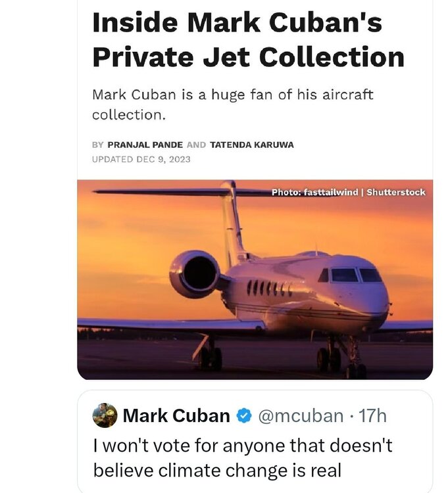Click the jet engine in the photo

195,273
